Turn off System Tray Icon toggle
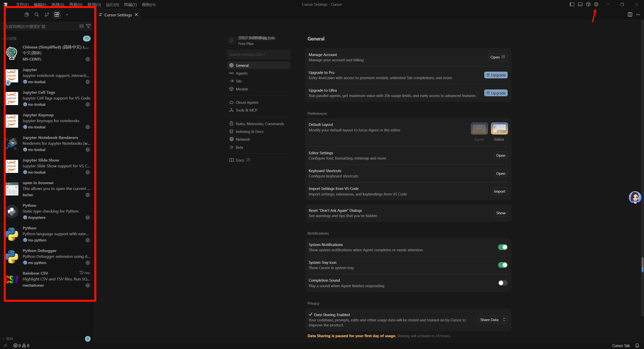Image resolution: width=644 pixels, height=349 pixels. pyautogui.click(x=503, y=265)
